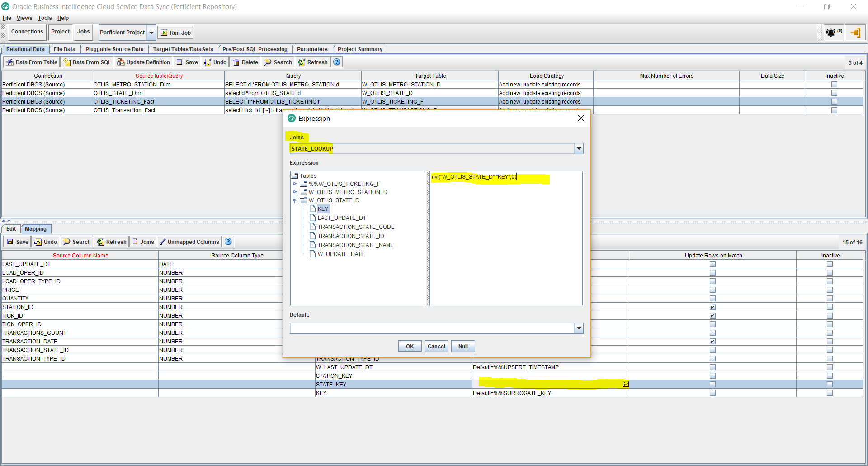Image resolution: width=868 pixels, height=466 pixels.
Task: Toggle Update Rows on Match for STATION_ID
Action: point(713,307)
